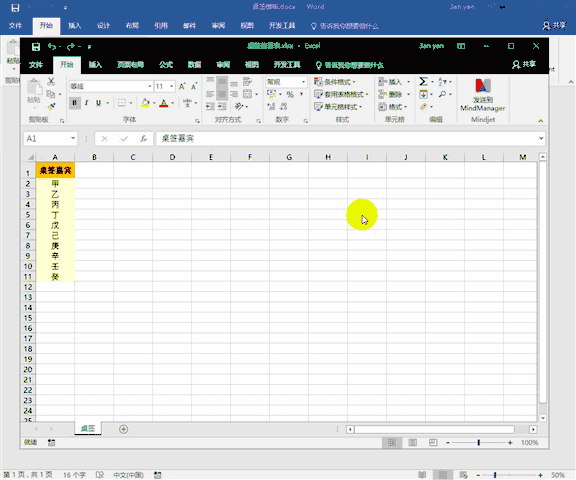Select cell A1 桌签嘉宾

(x=55, y=170)
